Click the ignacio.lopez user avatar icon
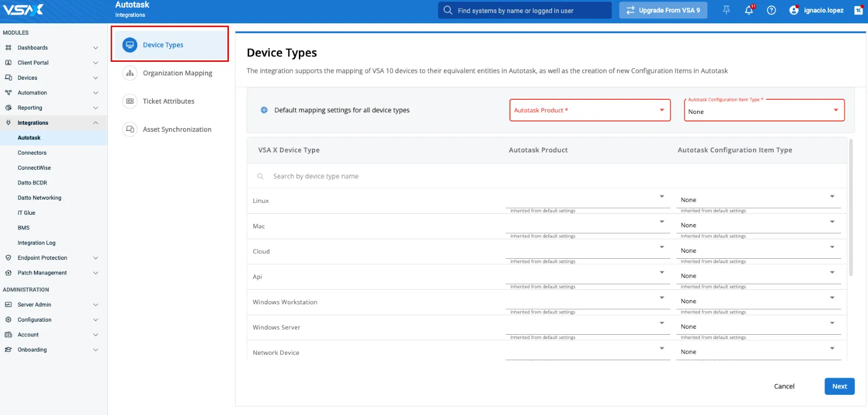The image size is (868, 415). click(794, 10)
